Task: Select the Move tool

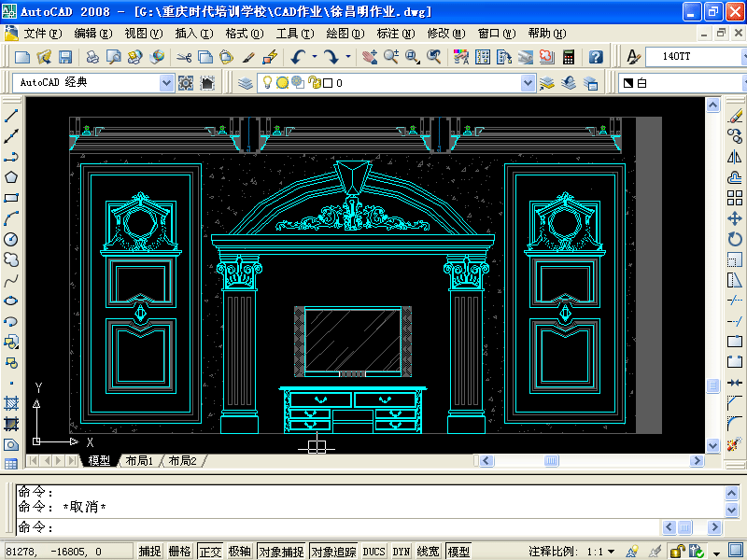Action: point(735,219)
